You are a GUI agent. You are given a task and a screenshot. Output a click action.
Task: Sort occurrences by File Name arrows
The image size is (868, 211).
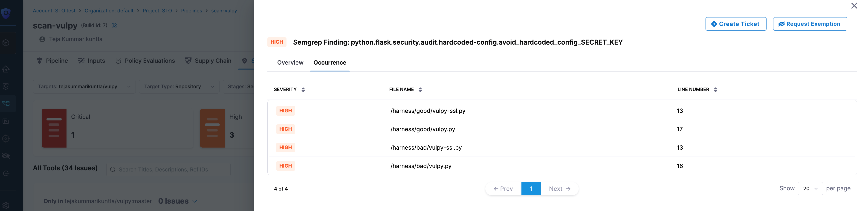[420, 89]
